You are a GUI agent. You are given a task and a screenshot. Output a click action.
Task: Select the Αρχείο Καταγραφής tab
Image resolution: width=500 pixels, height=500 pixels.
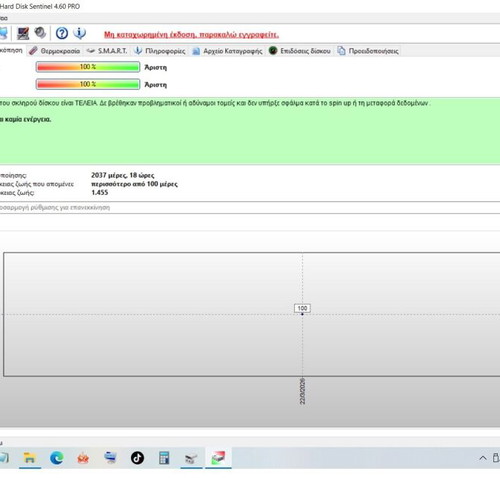(x=228, y=51)
